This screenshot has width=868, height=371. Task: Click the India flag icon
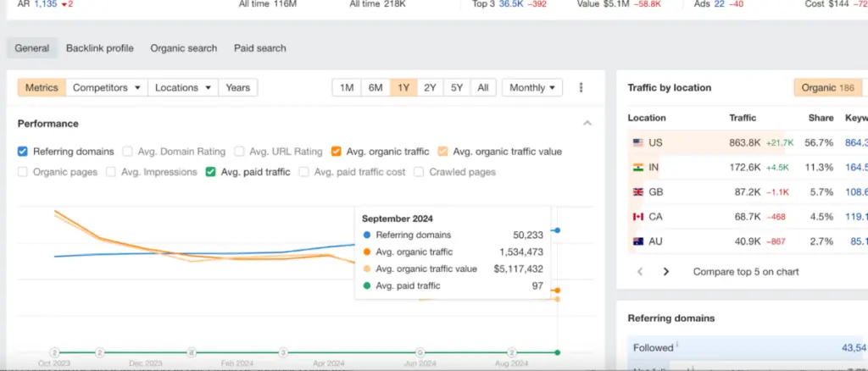coord(638,168)
